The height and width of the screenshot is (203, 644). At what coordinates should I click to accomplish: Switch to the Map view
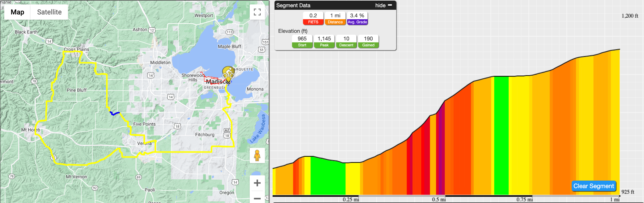(17, 12)
